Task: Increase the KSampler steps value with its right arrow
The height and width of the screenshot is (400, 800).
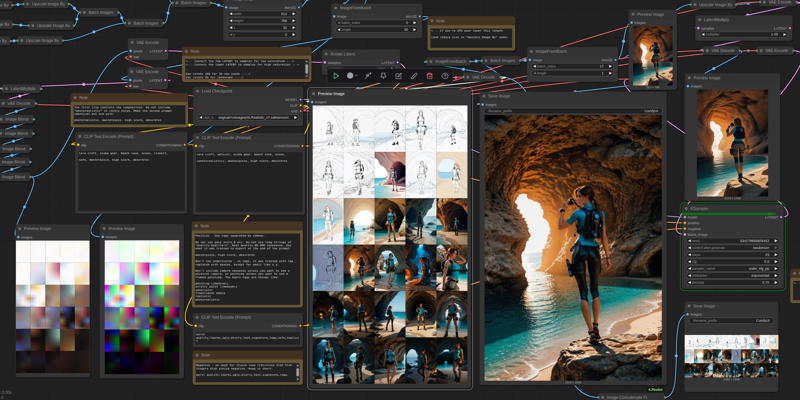Action: coord(776,254)
